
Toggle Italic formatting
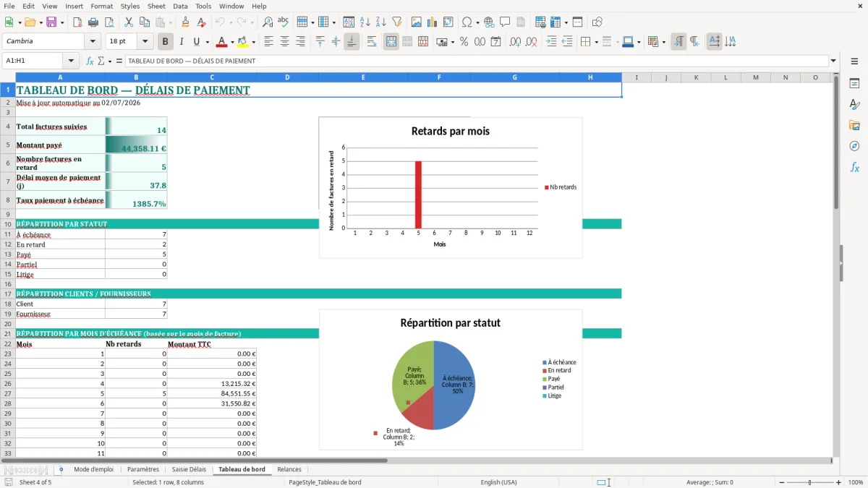tap(182, 42)
